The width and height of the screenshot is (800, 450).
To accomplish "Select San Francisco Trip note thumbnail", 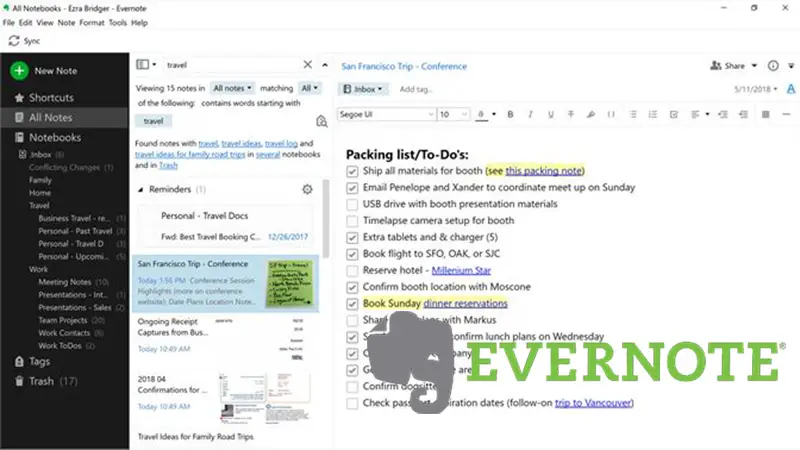I will coord(290,284).
